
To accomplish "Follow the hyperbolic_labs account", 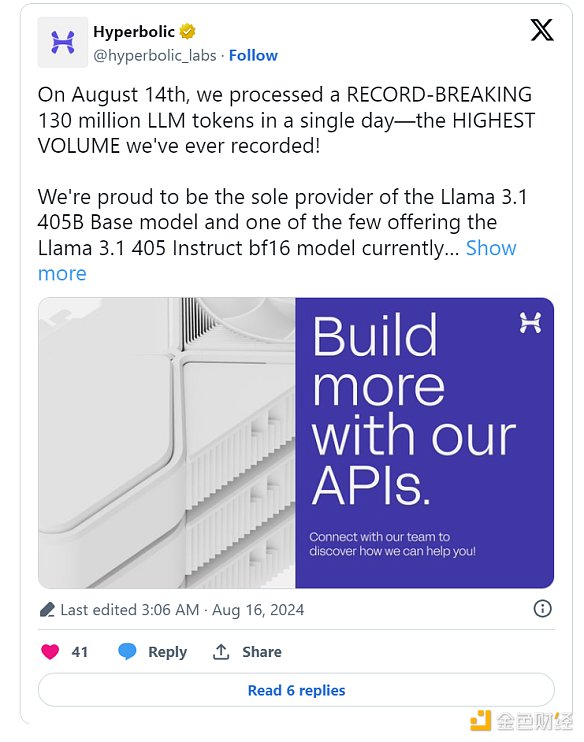I will [253, 55].
